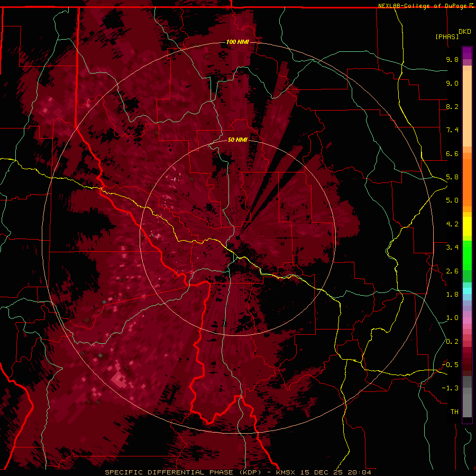
Task: Click the SPECIFIC DIFFERENTIAL PHASE (KDP) title text
Action: [183, 472]
